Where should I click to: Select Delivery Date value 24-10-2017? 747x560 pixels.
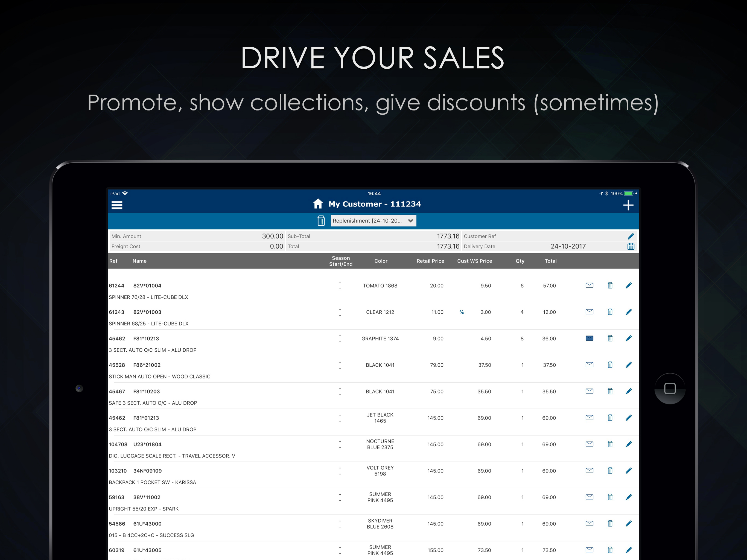(x=568, y=246)
